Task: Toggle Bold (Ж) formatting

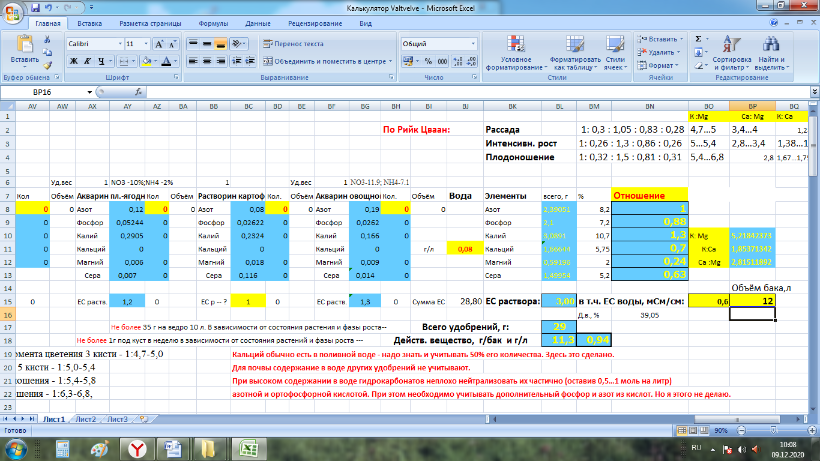Action: [73, 60]
